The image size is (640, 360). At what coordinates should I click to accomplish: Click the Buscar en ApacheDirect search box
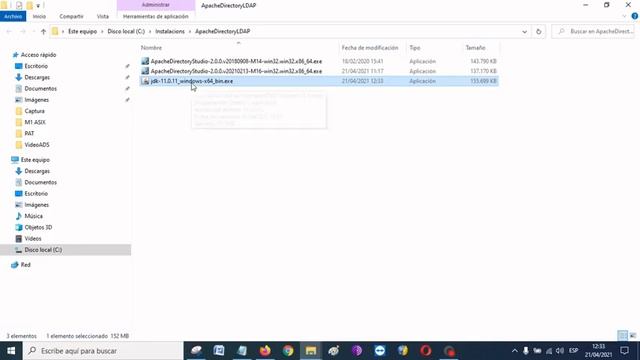pos(593,31)
